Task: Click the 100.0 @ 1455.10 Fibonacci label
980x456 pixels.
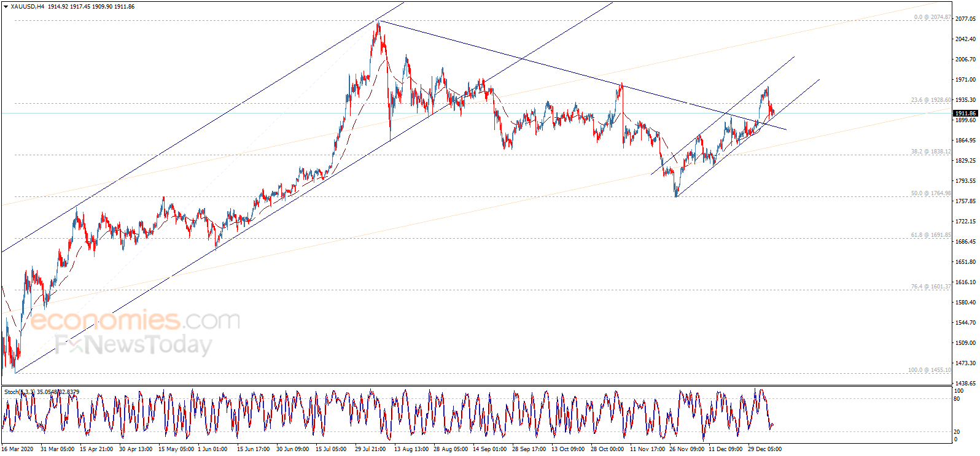Action: pos(930,370)
